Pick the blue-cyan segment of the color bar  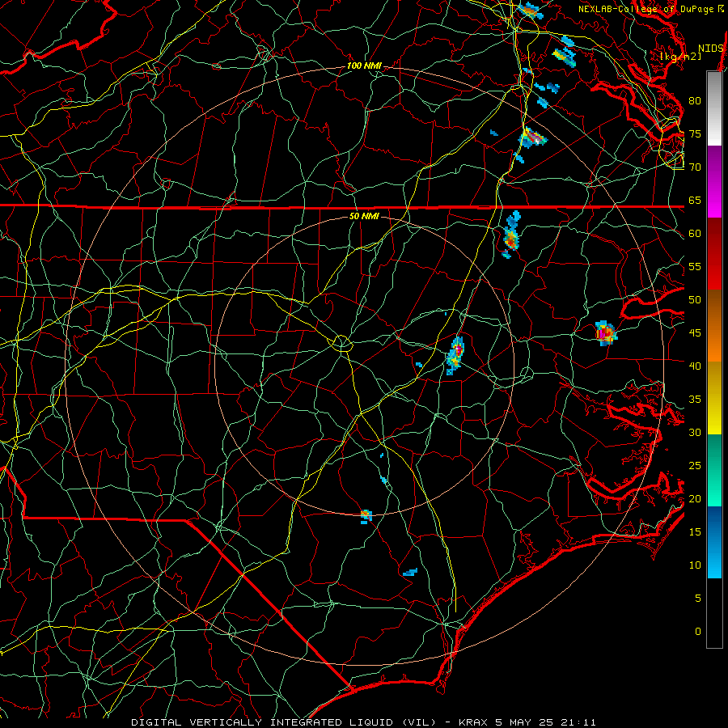[714, 542]
